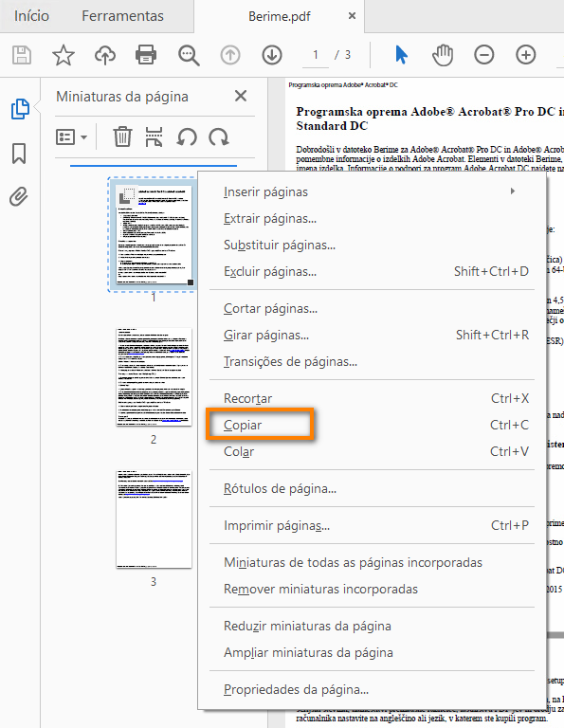
Task: Choose Substituir páginas menu item
Action: click(x=372, y=245)
